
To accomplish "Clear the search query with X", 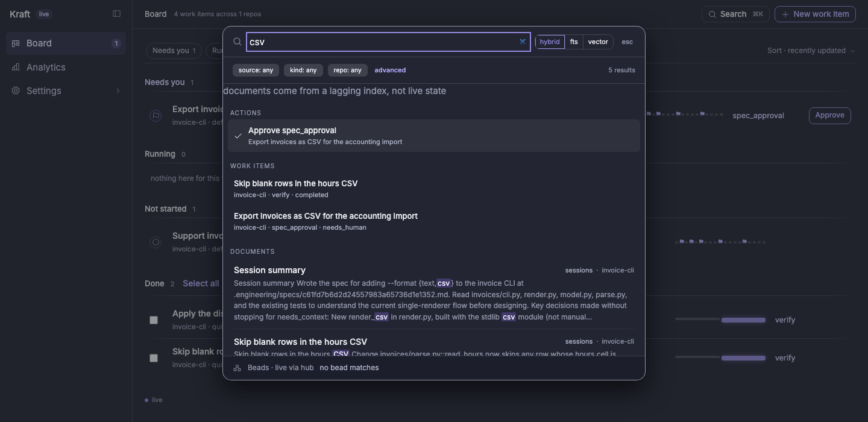I will point(523,42).
